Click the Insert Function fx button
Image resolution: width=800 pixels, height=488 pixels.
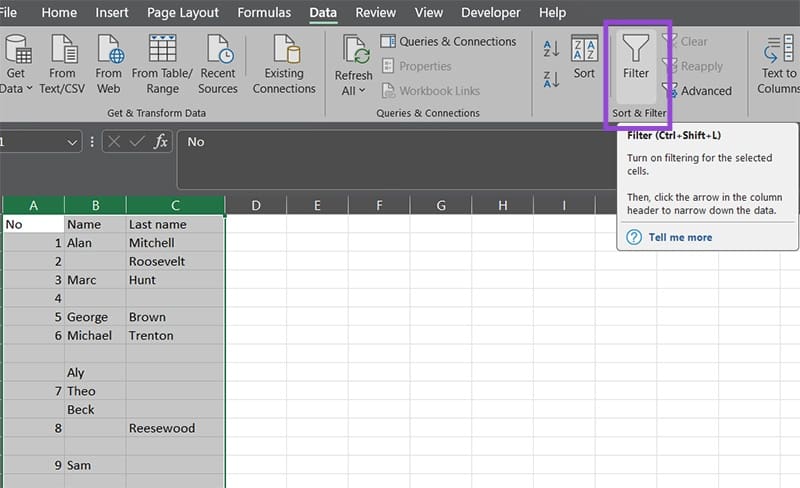[x=160, y=141]
